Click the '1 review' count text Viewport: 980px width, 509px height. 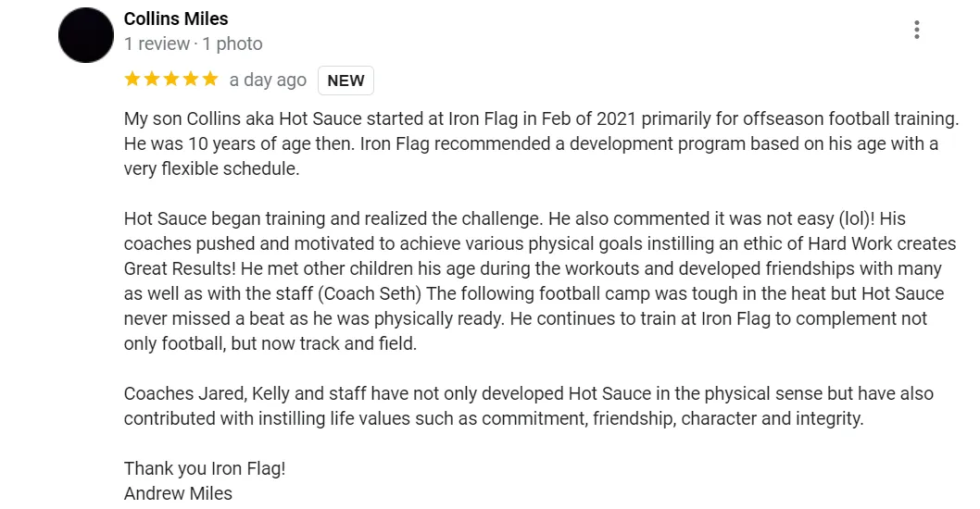click(157, 43)
